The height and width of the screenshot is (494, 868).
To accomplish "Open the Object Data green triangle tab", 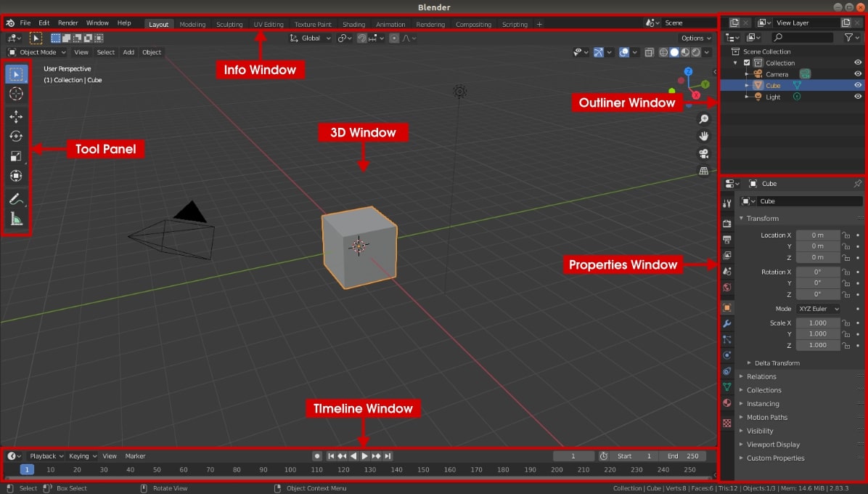I will 726,386.
